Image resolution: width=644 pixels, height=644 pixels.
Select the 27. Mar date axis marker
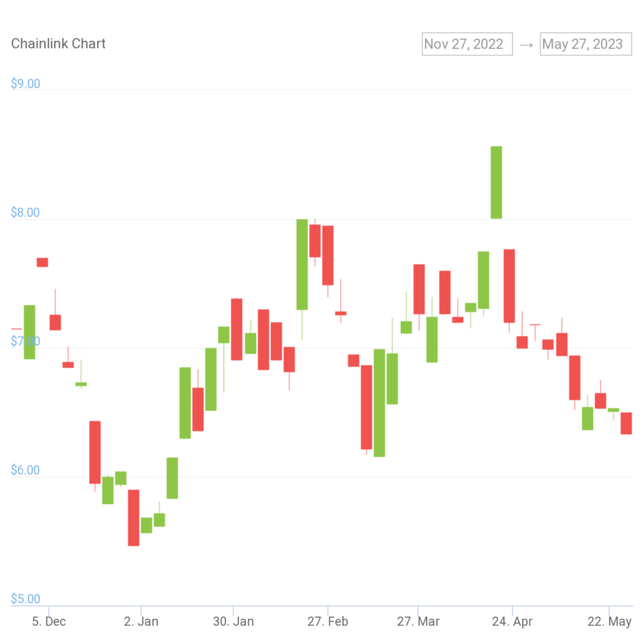(x=418, y=621)
